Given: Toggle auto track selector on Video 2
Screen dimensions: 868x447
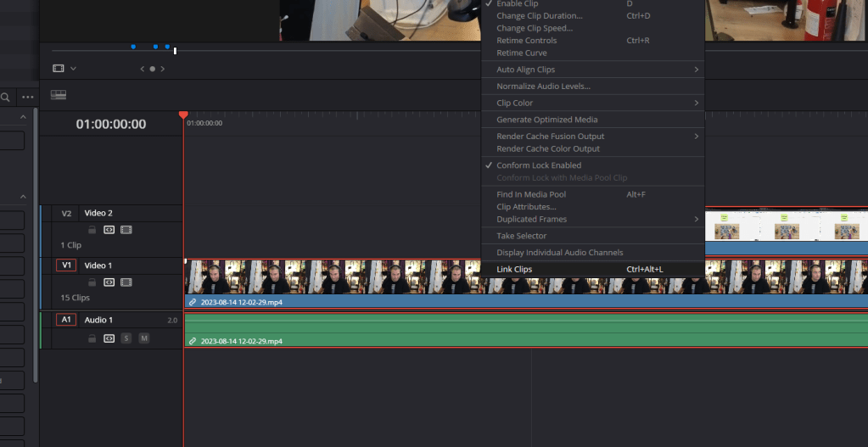Looking at the screenshot, I should 109,230.
